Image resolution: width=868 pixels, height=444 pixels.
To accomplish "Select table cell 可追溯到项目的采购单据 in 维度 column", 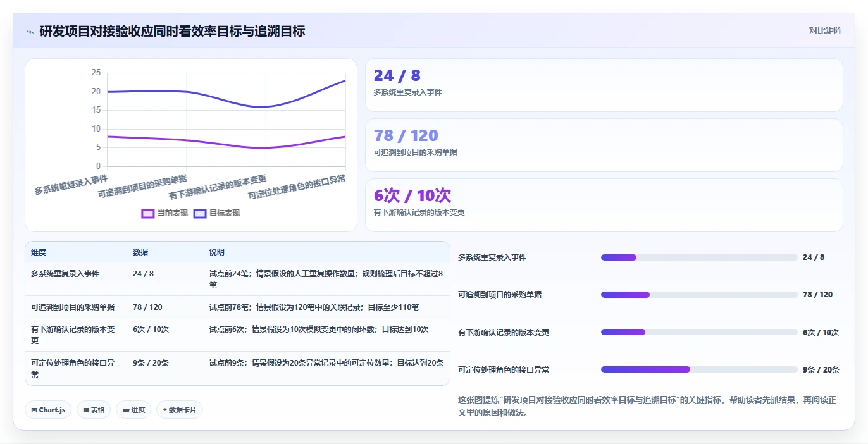I will (x=73, y=307).
